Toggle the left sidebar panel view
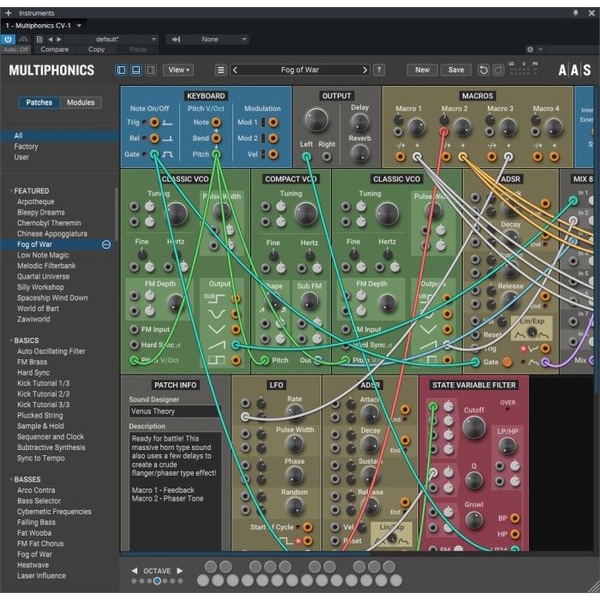Screen dimensions: 600x600 [121, 70]
